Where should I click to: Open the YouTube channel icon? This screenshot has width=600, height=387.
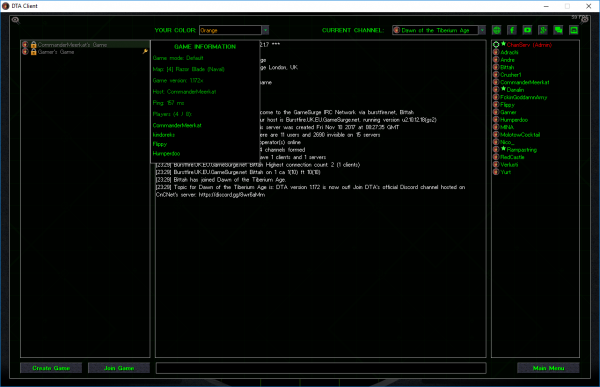coord(527,30)
